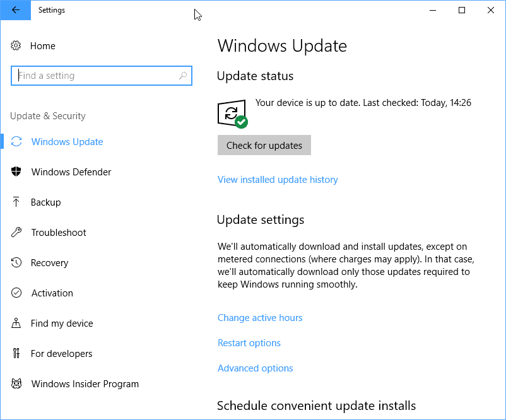The height and width of the screenshot is (420, 506).
Task: Click the 'Update & Security' category heading
Action: coord(48,116)
